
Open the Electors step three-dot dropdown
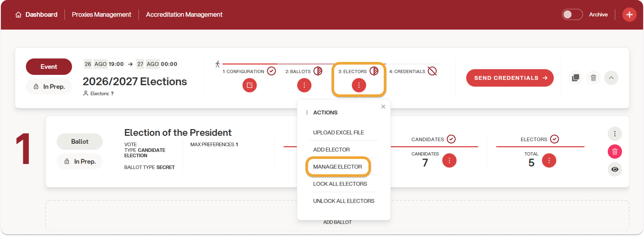point(359,85)
